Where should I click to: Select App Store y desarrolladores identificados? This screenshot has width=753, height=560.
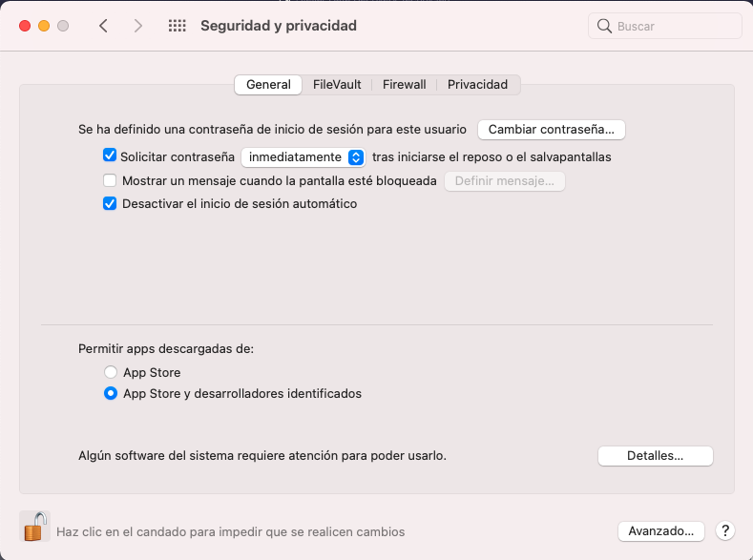(111, 393)
